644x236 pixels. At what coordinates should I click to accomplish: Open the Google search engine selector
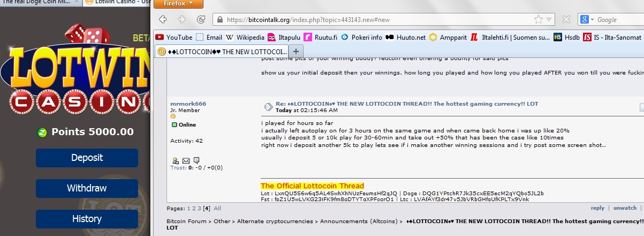pos(587,20)
